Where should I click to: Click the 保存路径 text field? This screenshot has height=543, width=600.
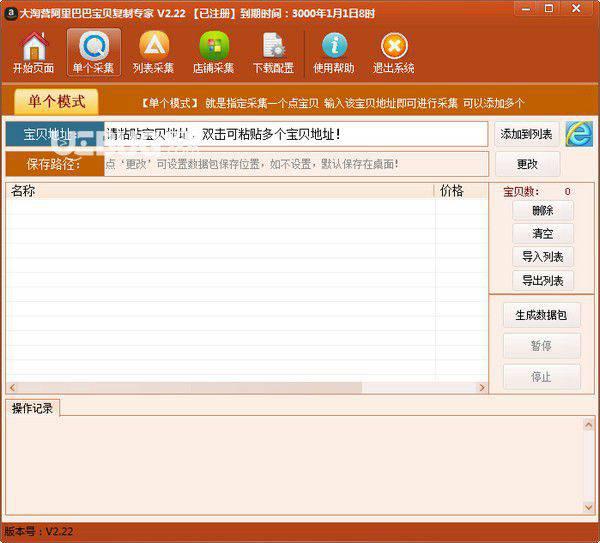(296, 164)
